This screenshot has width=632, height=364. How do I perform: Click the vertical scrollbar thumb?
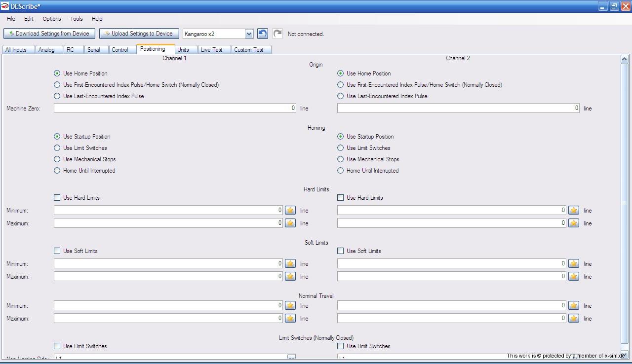(x=625, y=203)
